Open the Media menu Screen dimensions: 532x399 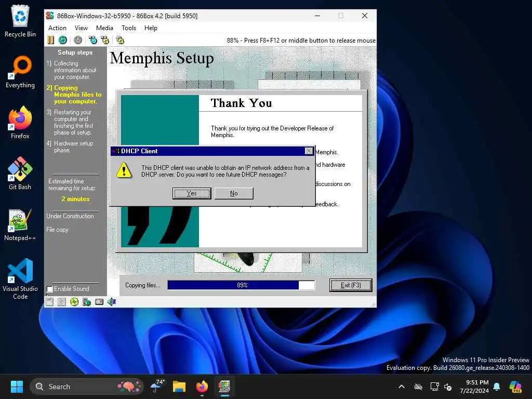[x=104, y=28]
